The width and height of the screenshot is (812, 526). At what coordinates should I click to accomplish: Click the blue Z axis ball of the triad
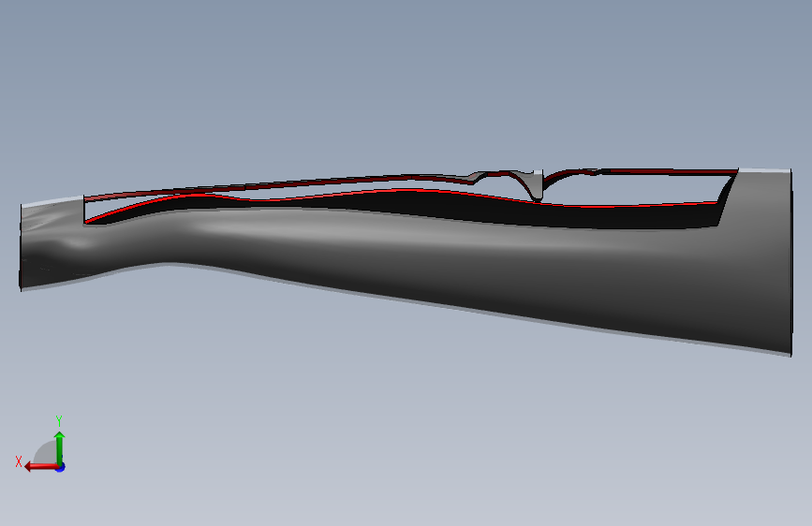pos(61,467)
